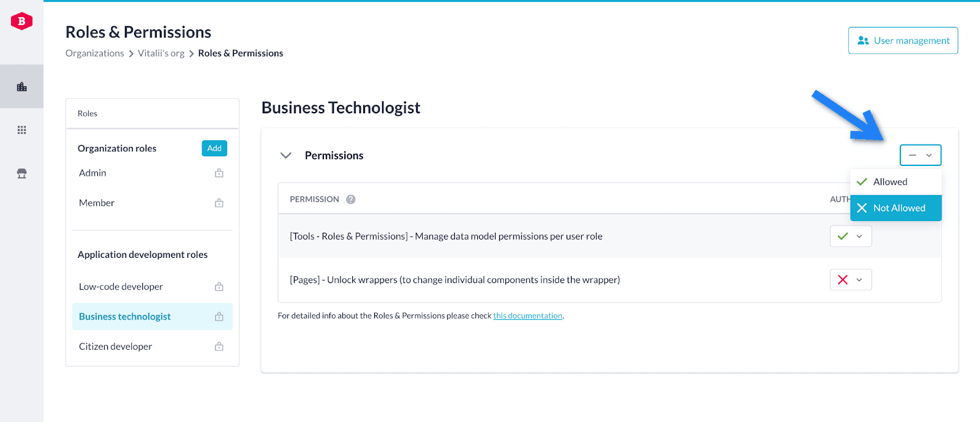
Task: Open dropdown for Unlock wrappers permission row
Action: click(851, 280)
